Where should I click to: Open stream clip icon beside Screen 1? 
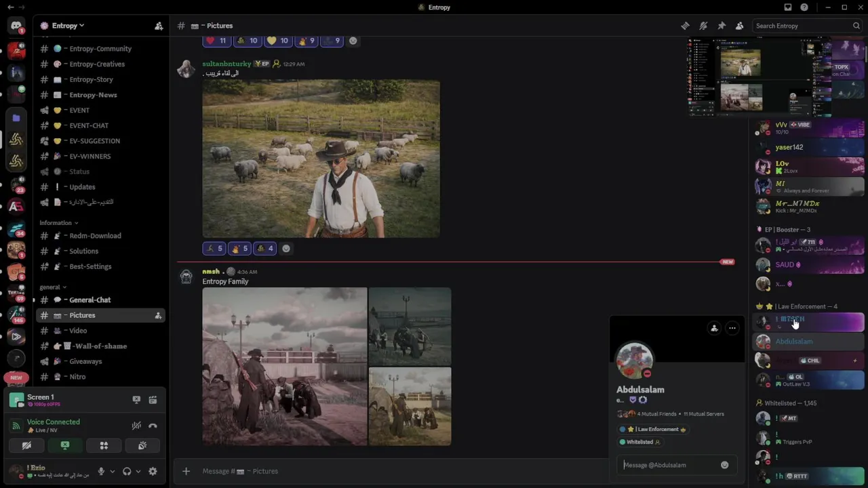point(153,400)
